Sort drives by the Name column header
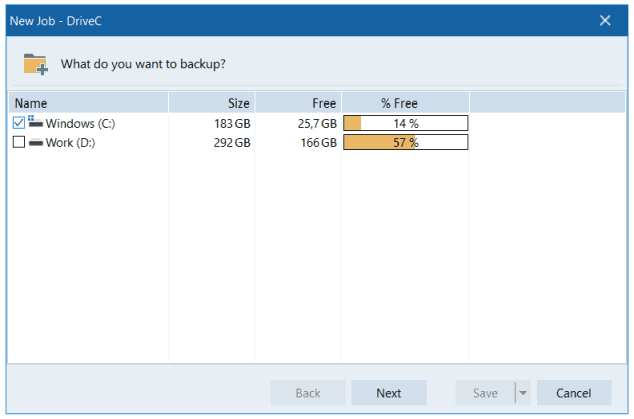 88,103
